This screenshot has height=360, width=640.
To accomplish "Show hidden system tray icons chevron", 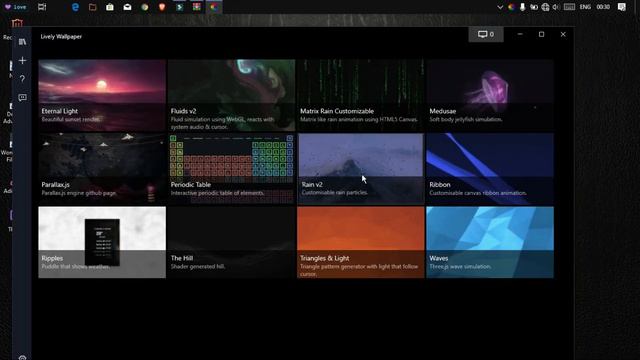I will point(500,7).
